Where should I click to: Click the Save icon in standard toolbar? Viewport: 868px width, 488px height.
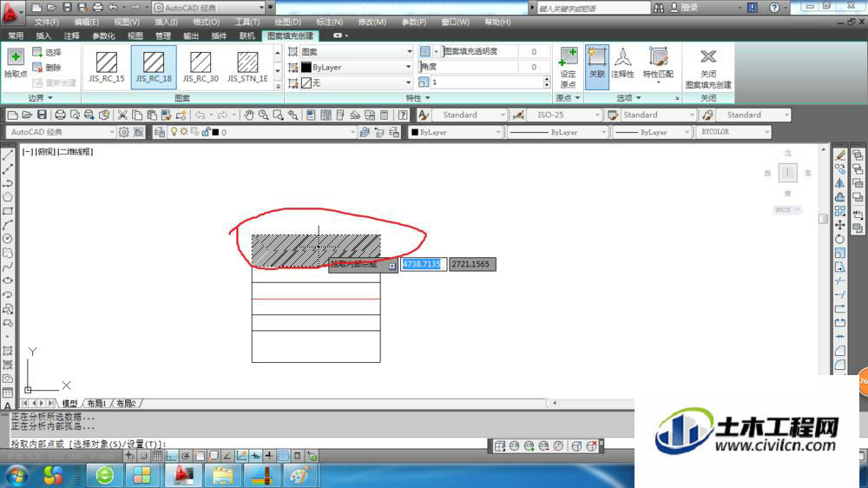point(42,115)
